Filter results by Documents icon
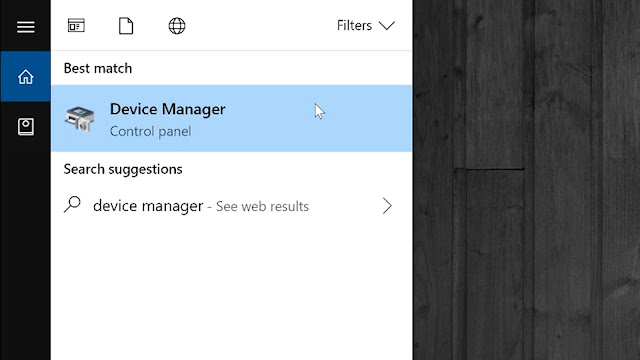The width and height of the screenshot is (640, 360). point(126,26)
